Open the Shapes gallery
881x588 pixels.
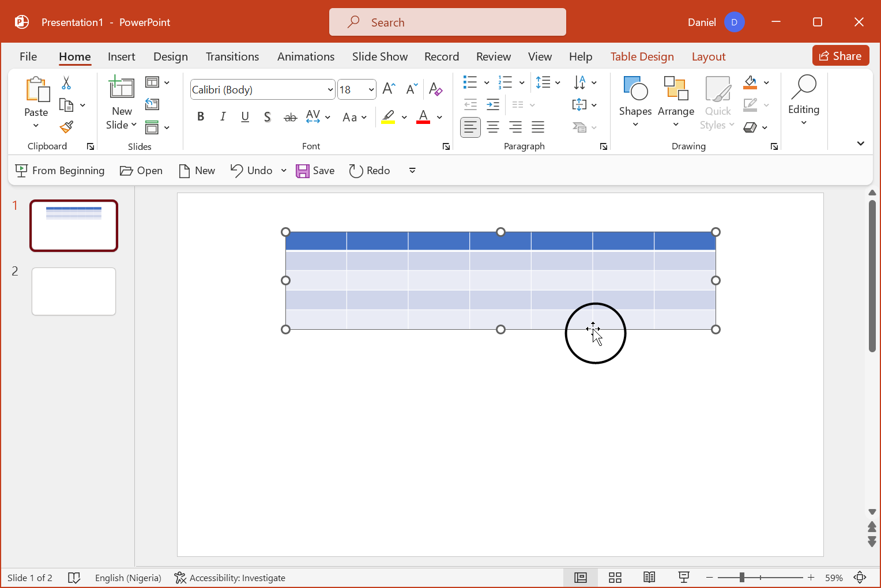[635, 101]
